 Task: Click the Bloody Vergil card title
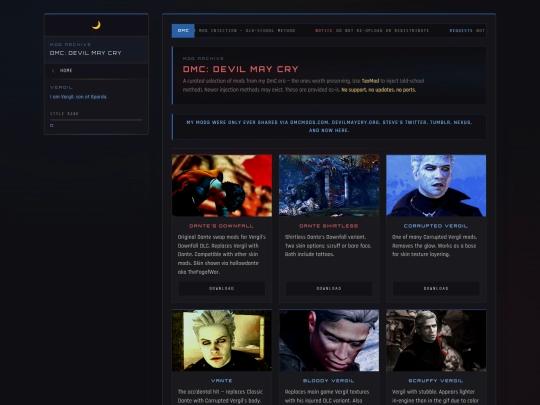(x=329, y=381)
